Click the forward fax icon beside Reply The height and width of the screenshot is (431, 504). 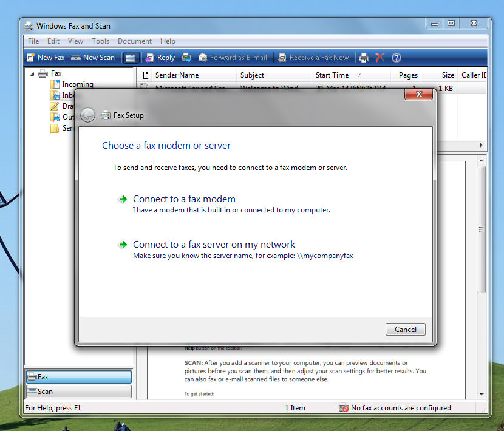click(x=186, y=58)
